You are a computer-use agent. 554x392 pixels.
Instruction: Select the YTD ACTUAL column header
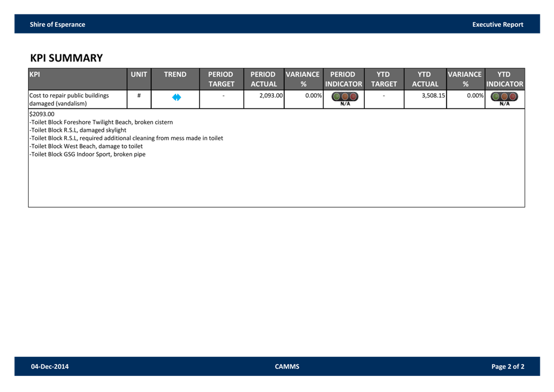click(425, 79)
